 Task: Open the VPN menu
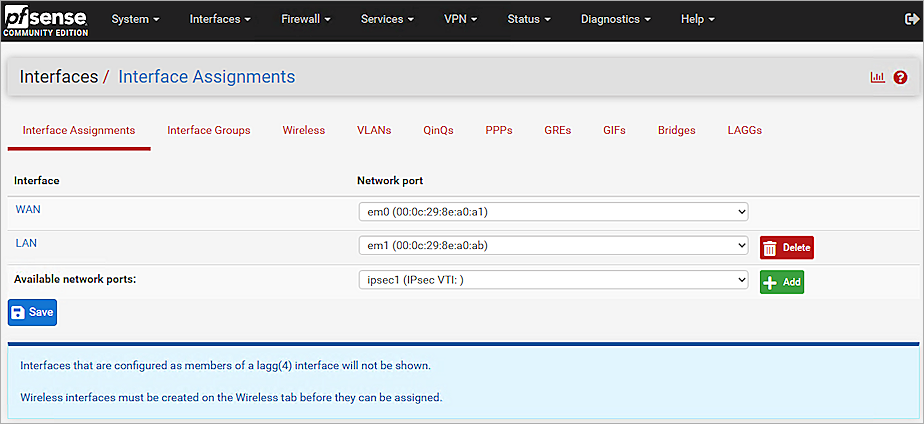tap(460, 19)
